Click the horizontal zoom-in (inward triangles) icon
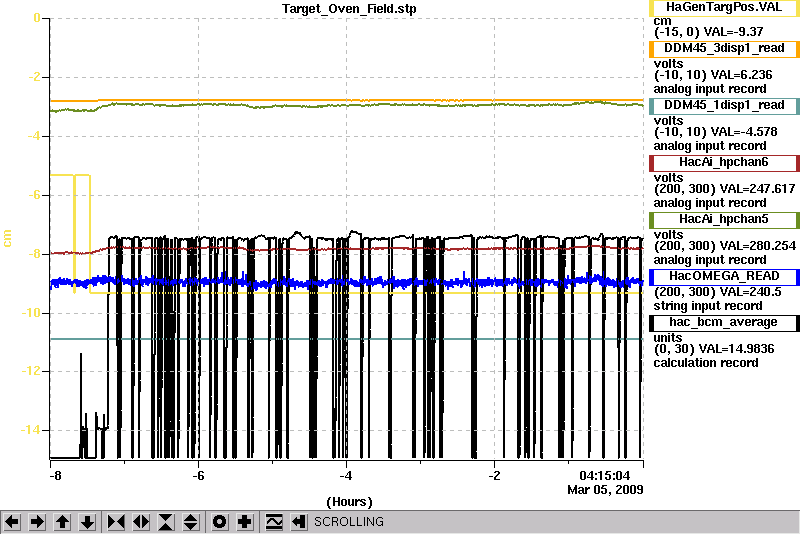The width and height of the screenshot is (800, 534). (x=116, y=522)
